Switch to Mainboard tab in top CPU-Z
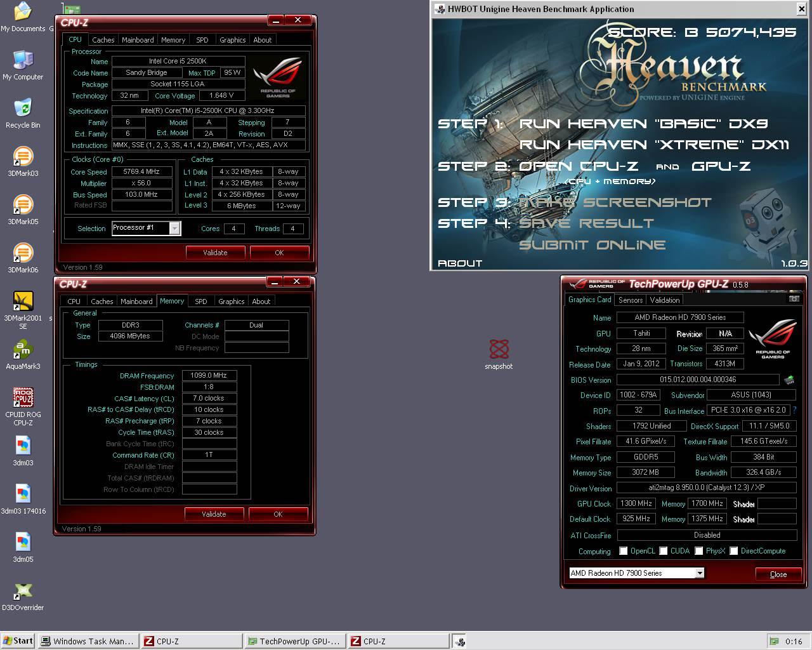812x650 pixels. pos(138,40)
